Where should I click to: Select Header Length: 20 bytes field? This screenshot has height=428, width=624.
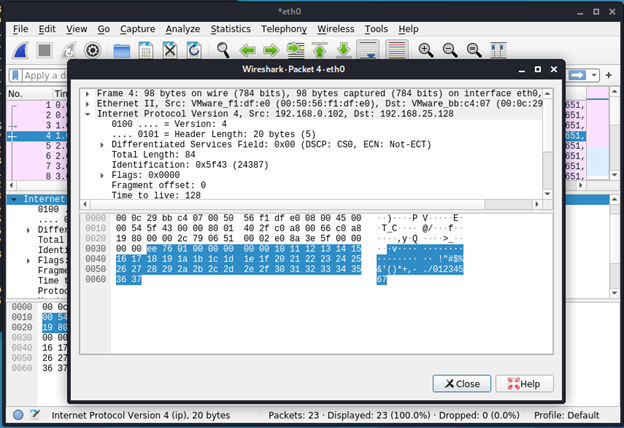click(214, 135)
